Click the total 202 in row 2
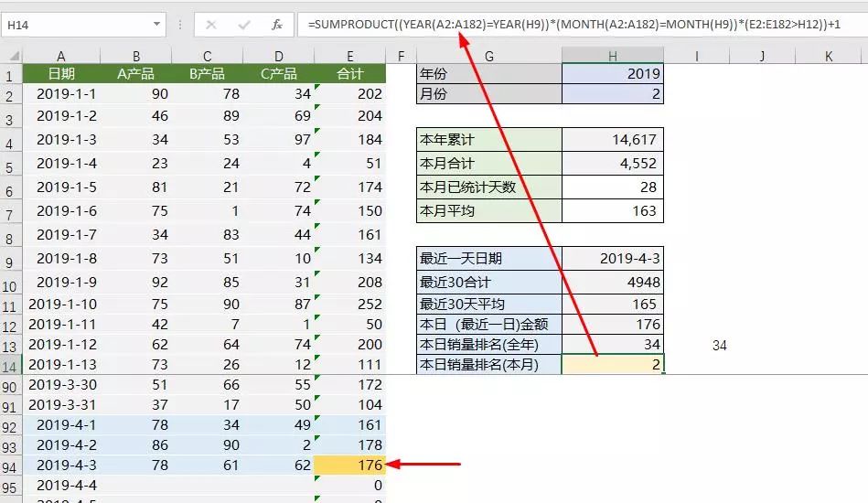 [350, 94]
